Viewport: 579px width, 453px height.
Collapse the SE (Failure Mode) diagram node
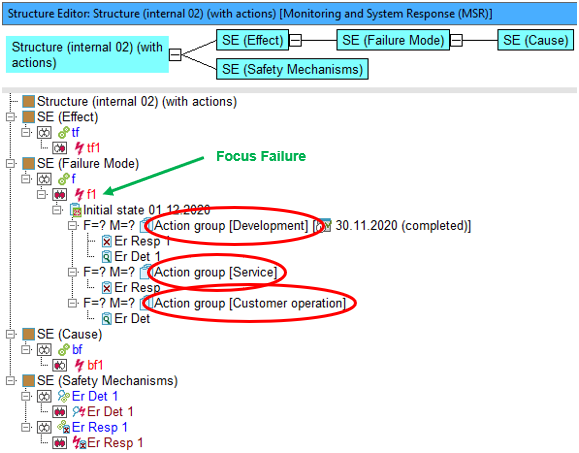(456, 40)
